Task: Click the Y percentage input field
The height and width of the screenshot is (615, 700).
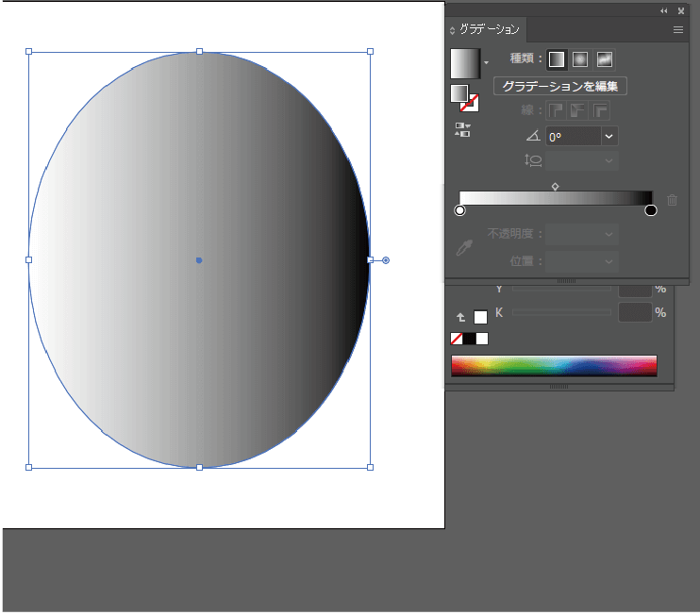Action: [635, 291]
